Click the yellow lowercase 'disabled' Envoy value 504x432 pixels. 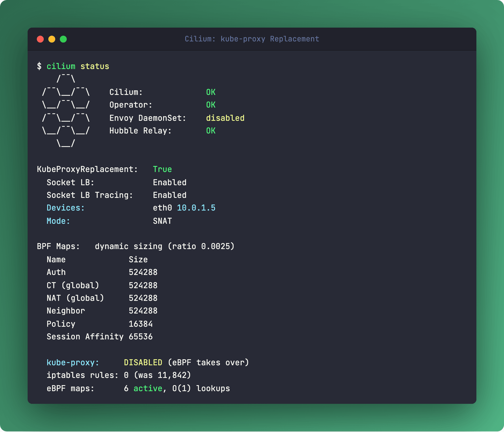coord(225,118)
